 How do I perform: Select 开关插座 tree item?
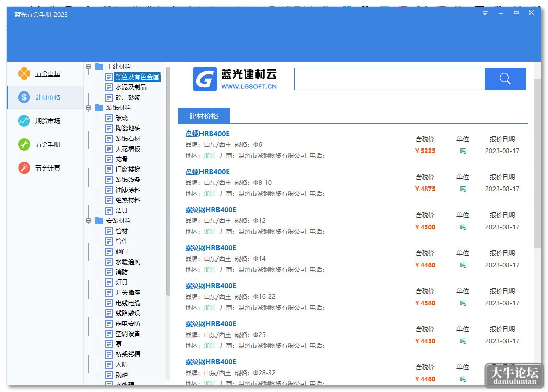pos(128,293)
